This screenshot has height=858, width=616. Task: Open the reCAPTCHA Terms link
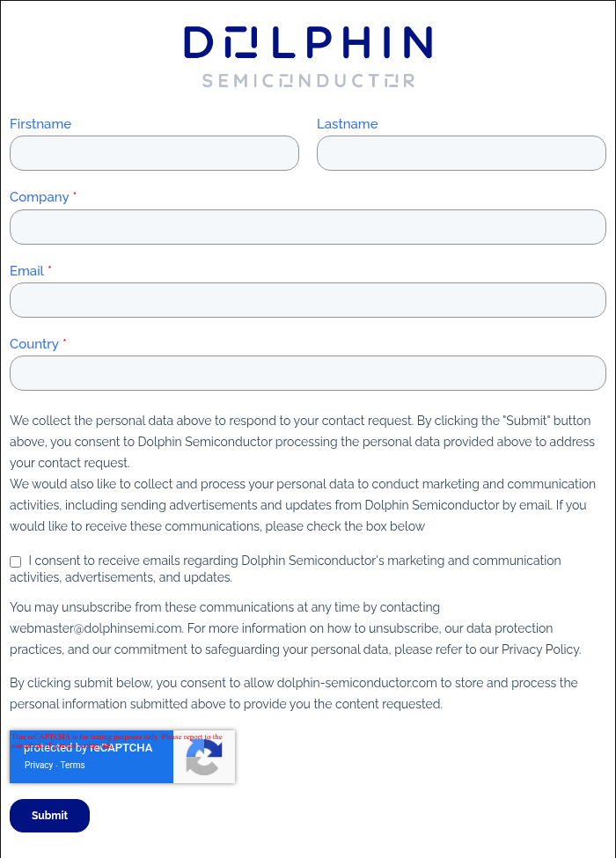73,766
